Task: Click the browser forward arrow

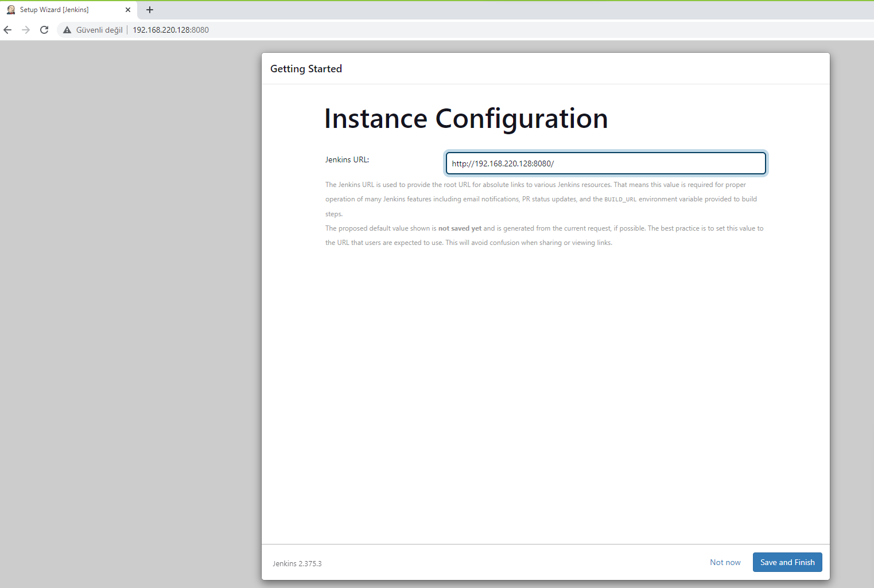Action: (26, 30)
